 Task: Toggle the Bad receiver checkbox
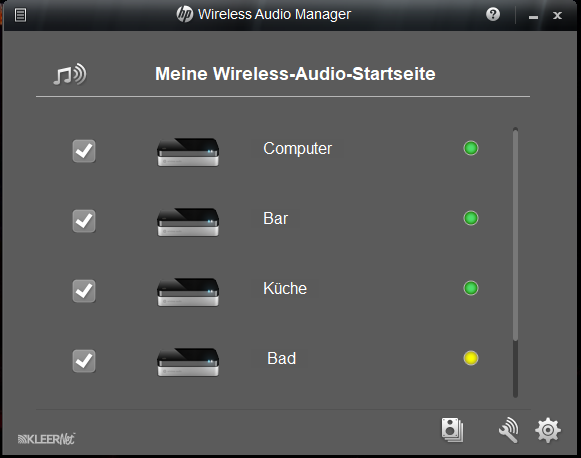(84, 361)
